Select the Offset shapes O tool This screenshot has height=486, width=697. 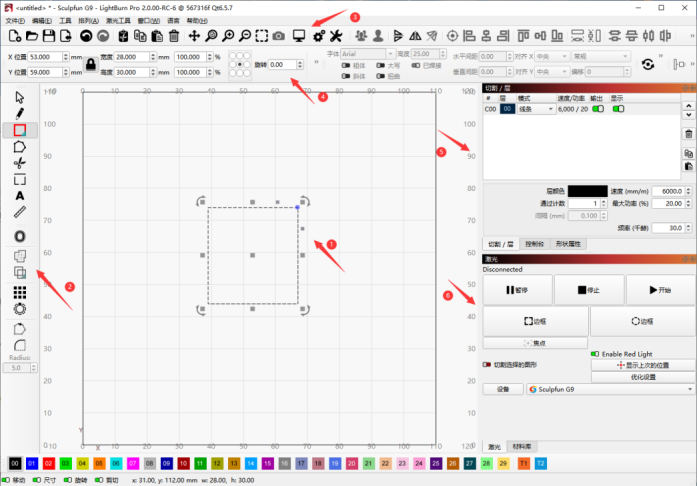[x=20, y=236]
